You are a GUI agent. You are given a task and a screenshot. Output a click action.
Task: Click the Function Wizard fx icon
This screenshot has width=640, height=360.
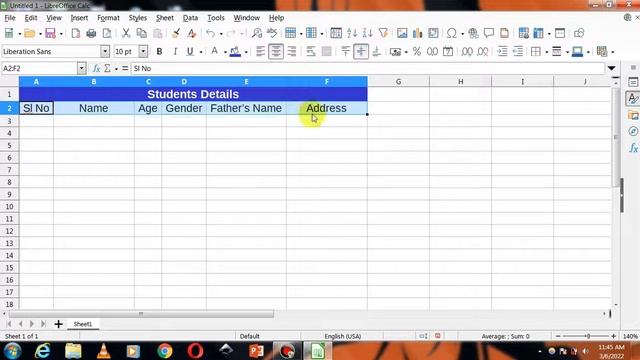click(96, 68)
